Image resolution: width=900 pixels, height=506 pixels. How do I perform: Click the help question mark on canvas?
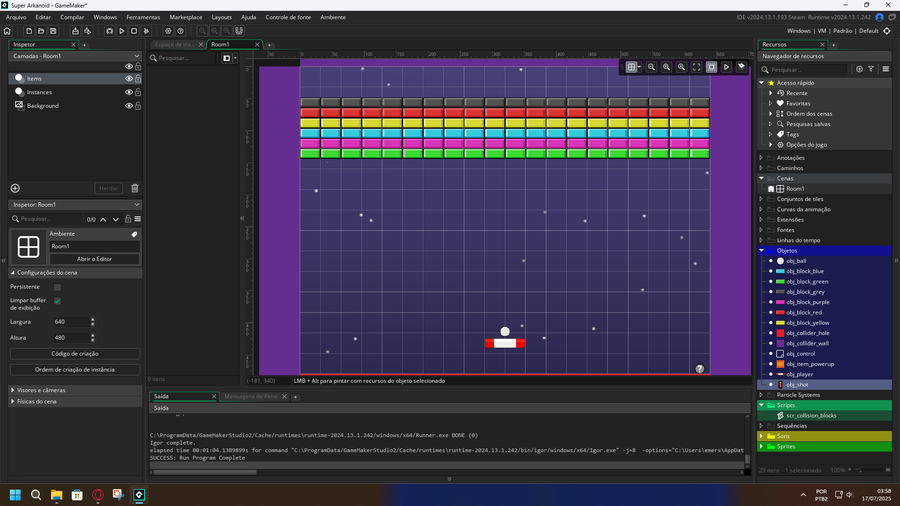click(x=699, y=369)
